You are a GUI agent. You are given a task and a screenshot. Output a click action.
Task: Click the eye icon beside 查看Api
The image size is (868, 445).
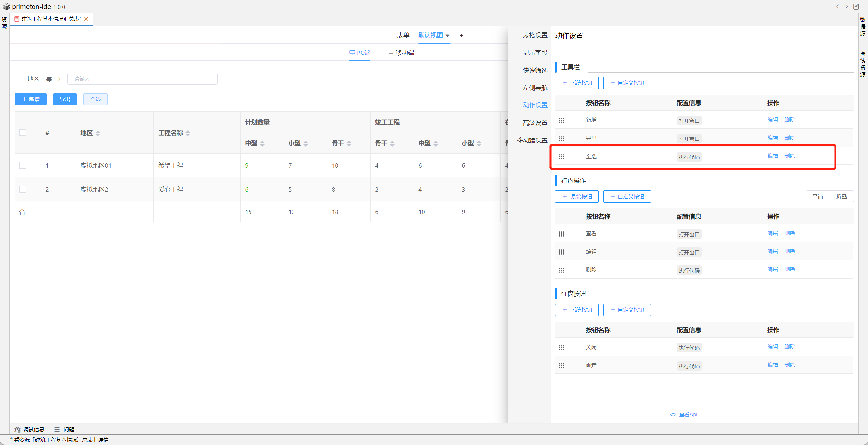673,414
